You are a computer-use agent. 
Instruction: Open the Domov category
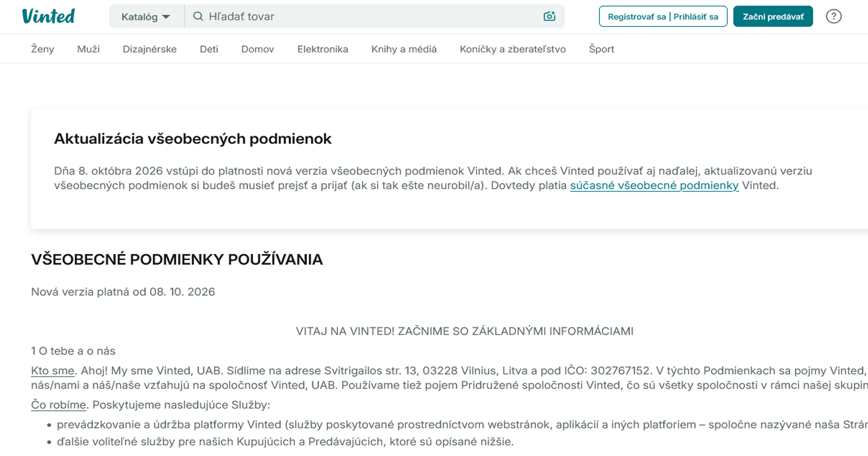pos(258,49)
